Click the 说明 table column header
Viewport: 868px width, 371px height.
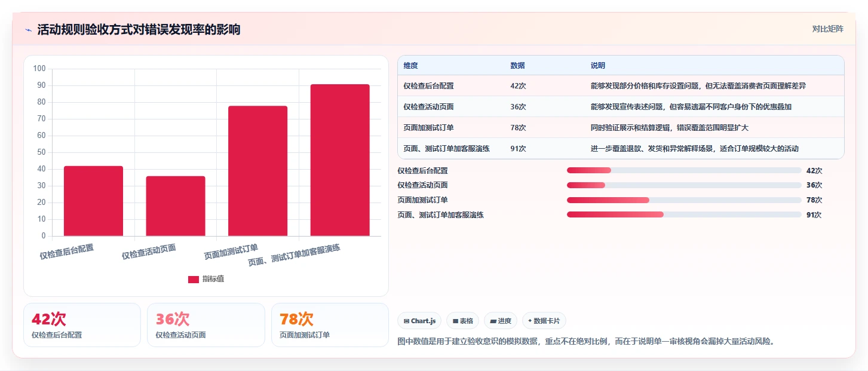click(597, 66)
